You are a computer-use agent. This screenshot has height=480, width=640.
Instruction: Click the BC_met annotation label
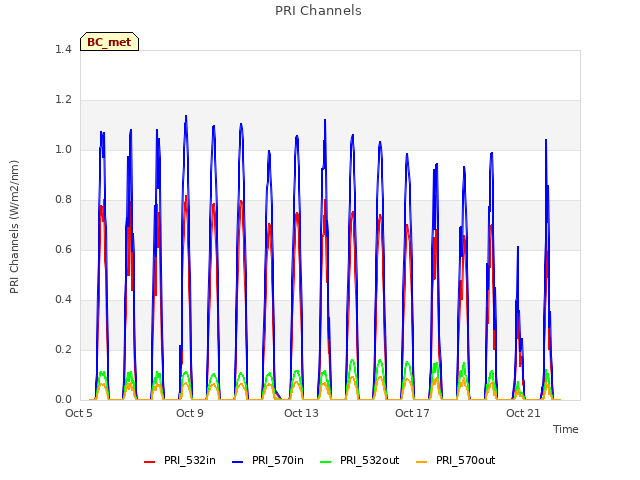109,42
